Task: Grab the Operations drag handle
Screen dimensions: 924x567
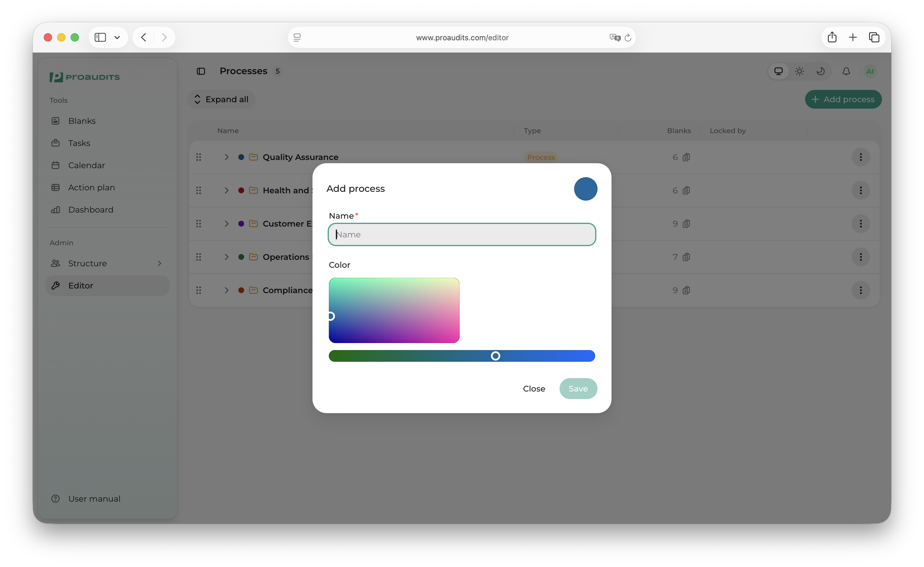Action: pyautogui.click(x=199, y=257)
